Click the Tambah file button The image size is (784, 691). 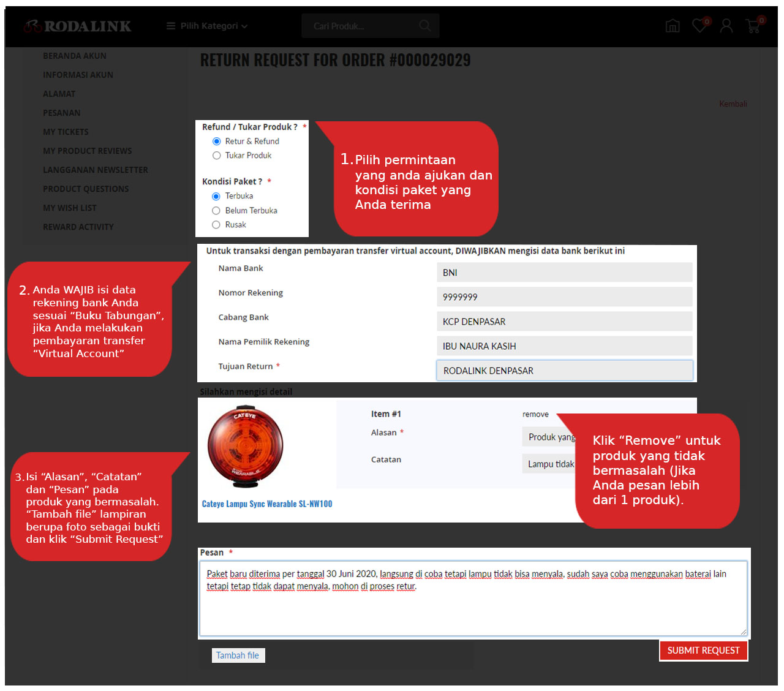[238, 655]
